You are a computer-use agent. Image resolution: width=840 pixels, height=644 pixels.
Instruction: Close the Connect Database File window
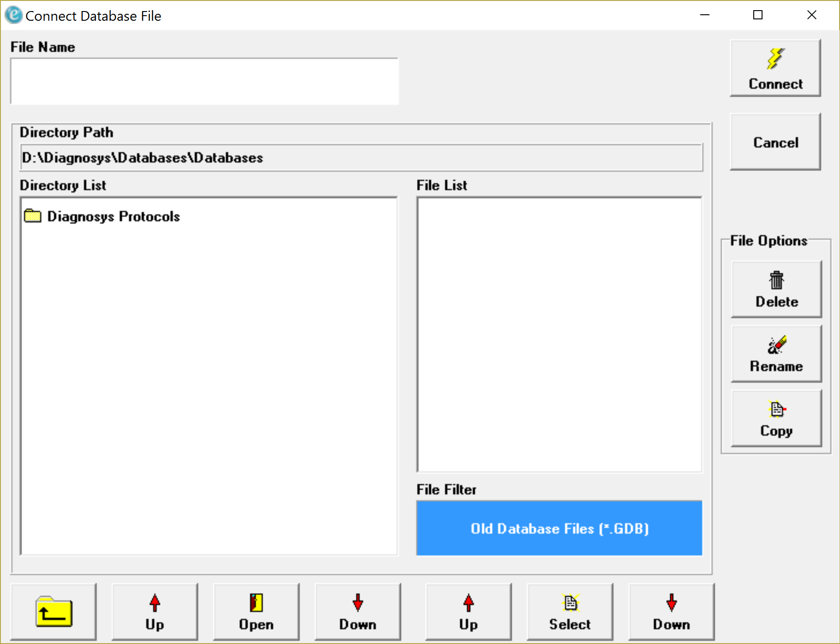pyautogui.click(x=812, y=15)
